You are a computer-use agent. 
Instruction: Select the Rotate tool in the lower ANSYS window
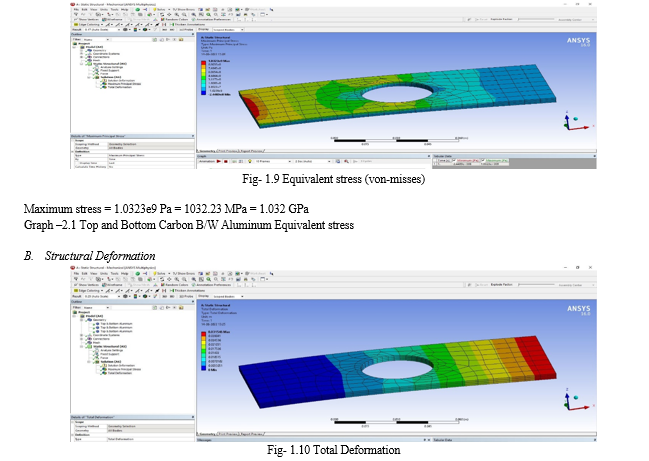coord(162,279)
